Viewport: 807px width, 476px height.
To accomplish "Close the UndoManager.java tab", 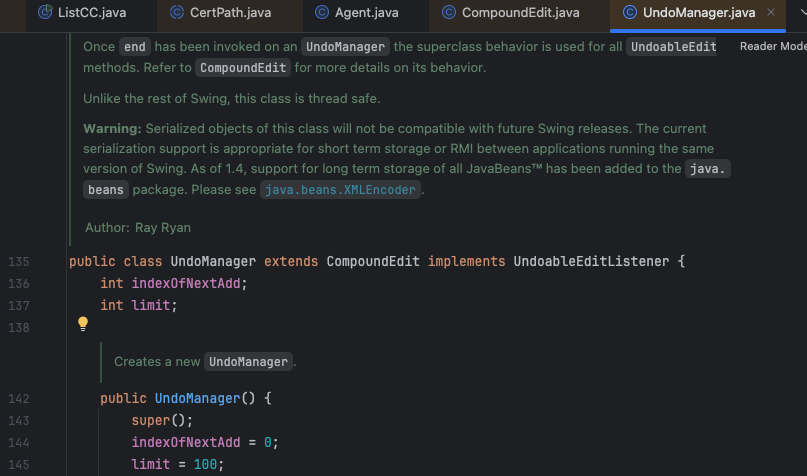I will [770, 12].
